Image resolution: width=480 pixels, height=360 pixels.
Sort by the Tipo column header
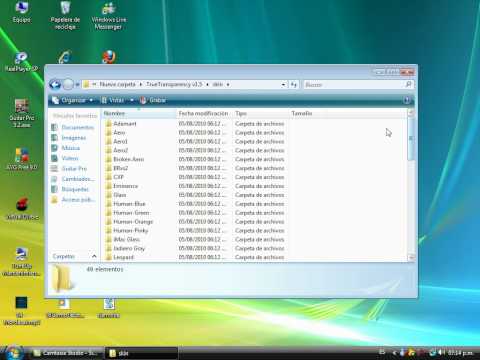(260, 114)
